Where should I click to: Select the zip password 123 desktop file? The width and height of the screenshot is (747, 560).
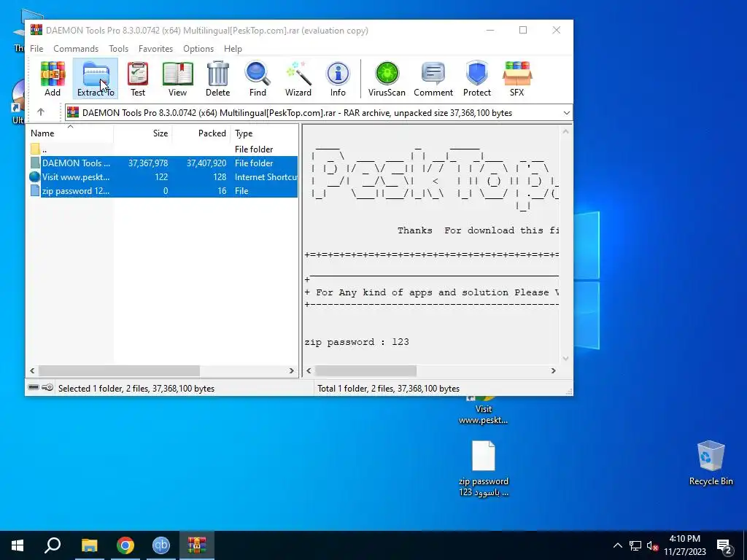point(484,469)
